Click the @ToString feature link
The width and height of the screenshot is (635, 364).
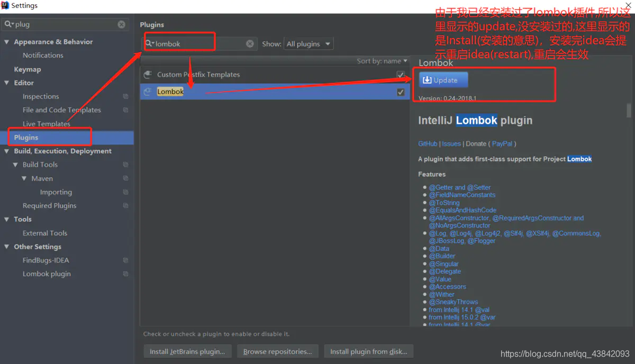444,203
